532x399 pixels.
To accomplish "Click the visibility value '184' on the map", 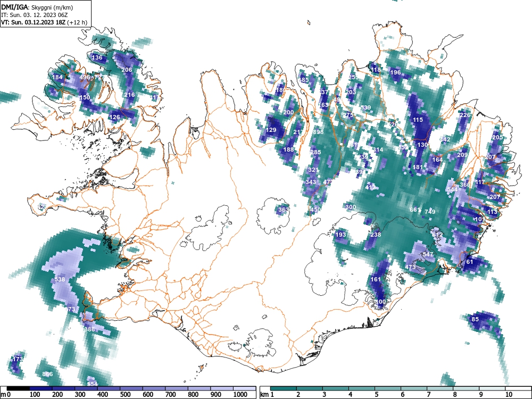I will 57,77.
